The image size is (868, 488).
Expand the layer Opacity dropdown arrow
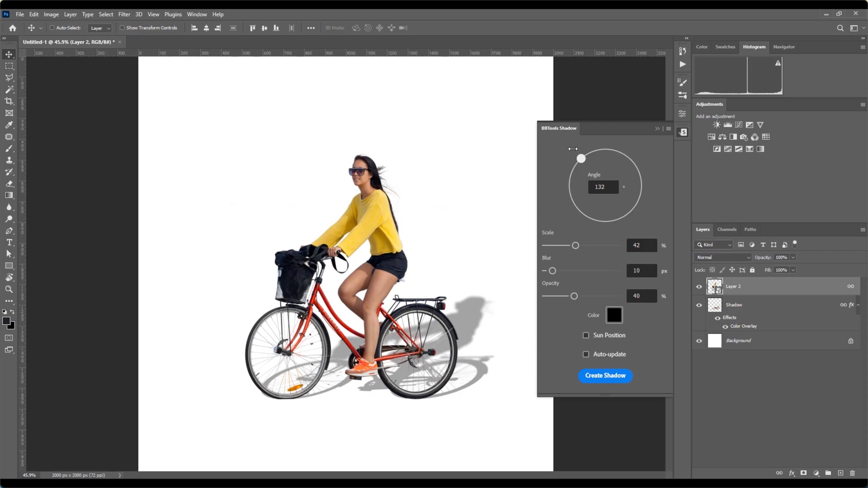793,257
